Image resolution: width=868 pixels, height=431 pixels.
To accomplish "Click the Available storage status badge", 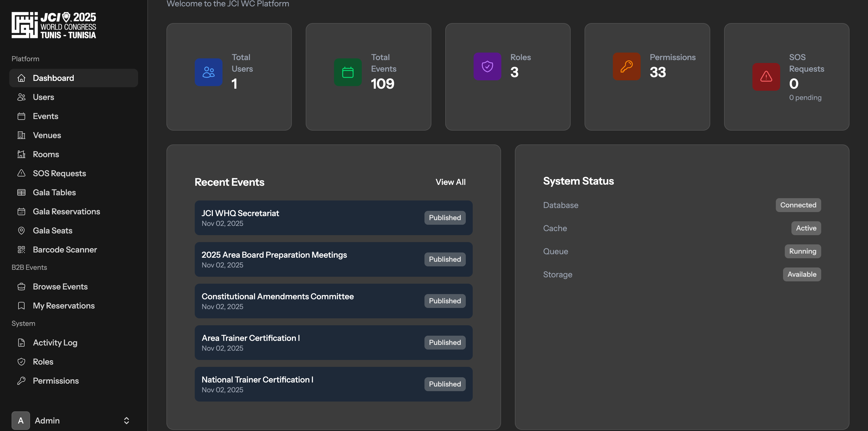I will pyautogui.click(x=802, y=274).
